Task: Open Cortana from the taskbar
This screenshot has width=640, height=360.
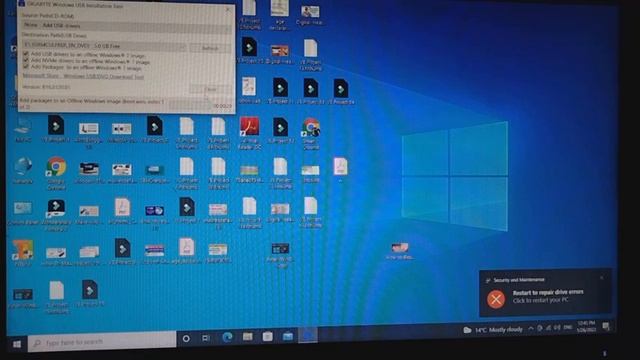Action: 186,338
